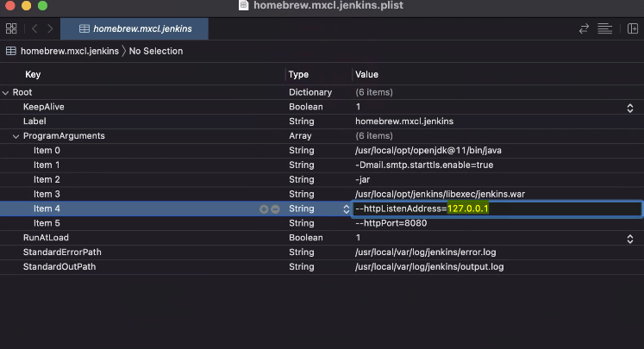Click homebrew.mxcl.jenkins in the breadcrumb bar
The height and width of the screenshot is (349, 644).
[x=70, y=51]
